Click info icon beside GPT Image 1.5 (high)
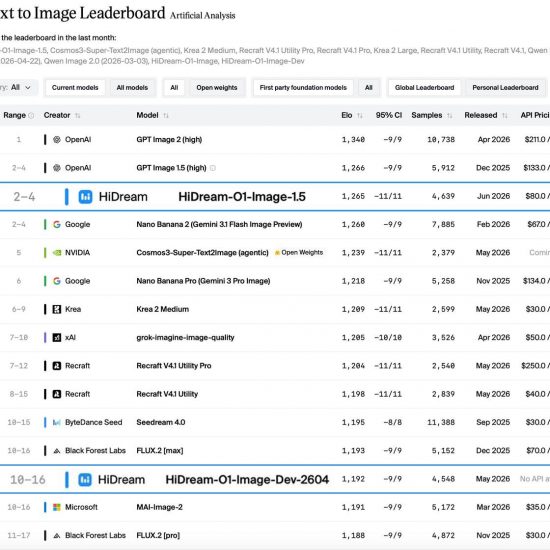 pos(213,168)
